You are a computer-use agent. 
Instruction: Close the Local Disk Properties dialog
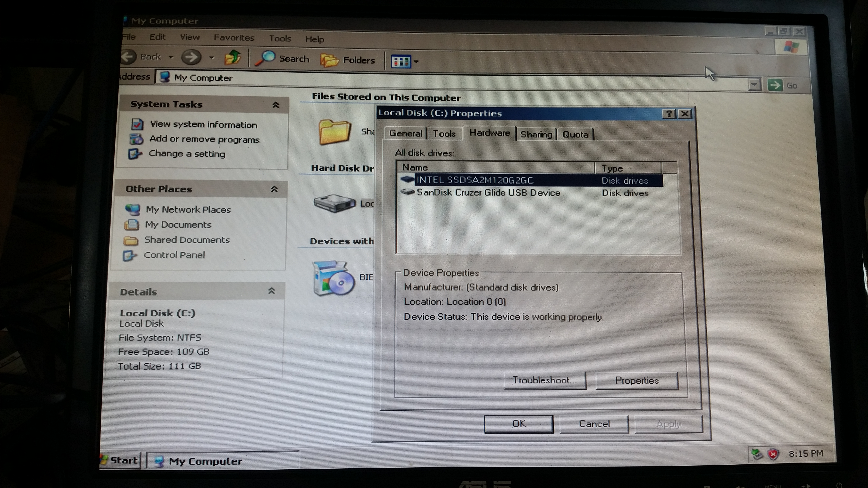point(685,114)
